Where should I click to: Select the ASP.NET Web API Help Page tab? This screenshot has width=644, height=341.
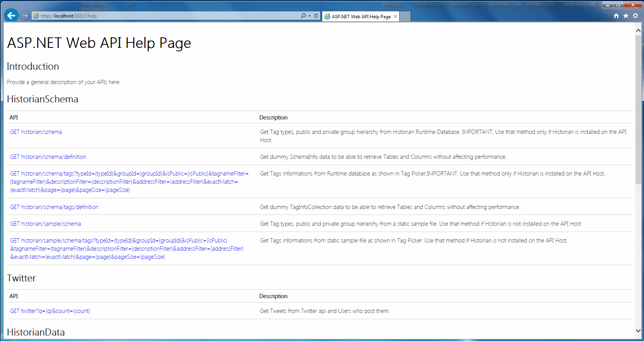coord(360,16)
